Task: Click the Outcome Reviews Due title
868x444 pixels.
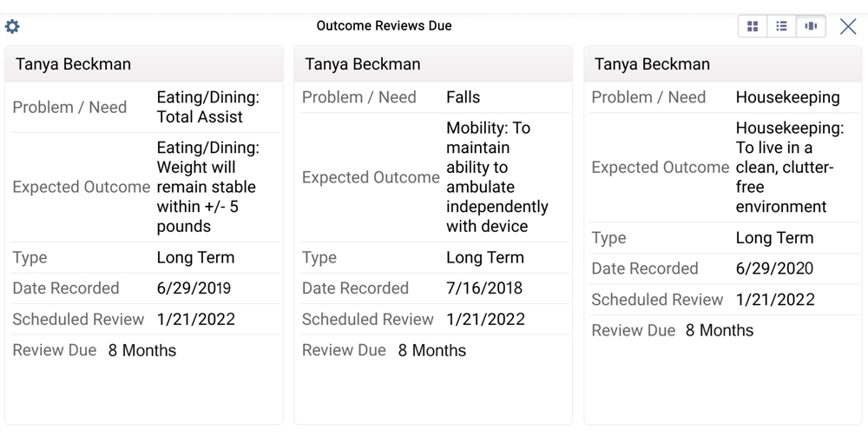Action: pyautogui.click(x=385, y=25)
